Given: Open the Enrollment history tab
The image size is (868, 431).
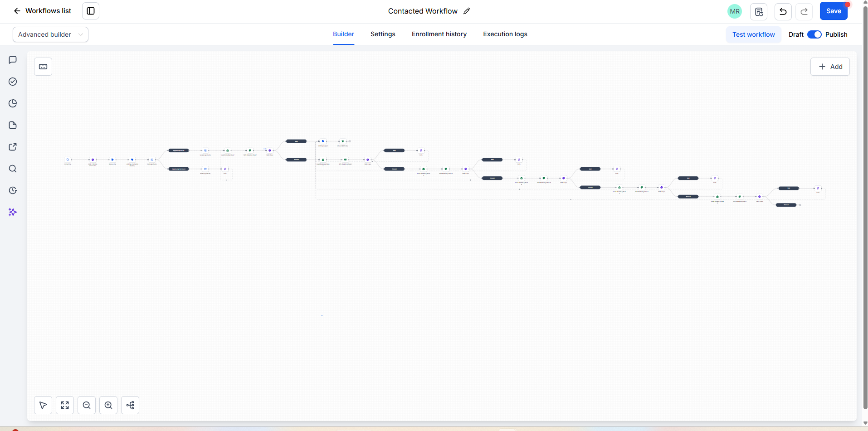Looking at the screenshot, I should (x=439, y=34).
